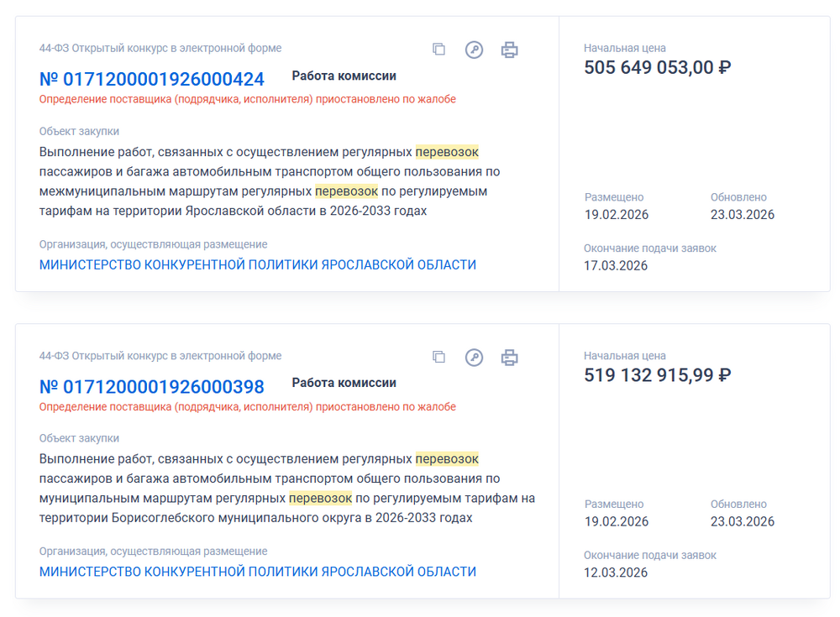Click the complaint suspension notice in first card

click(x=247, y=99)
